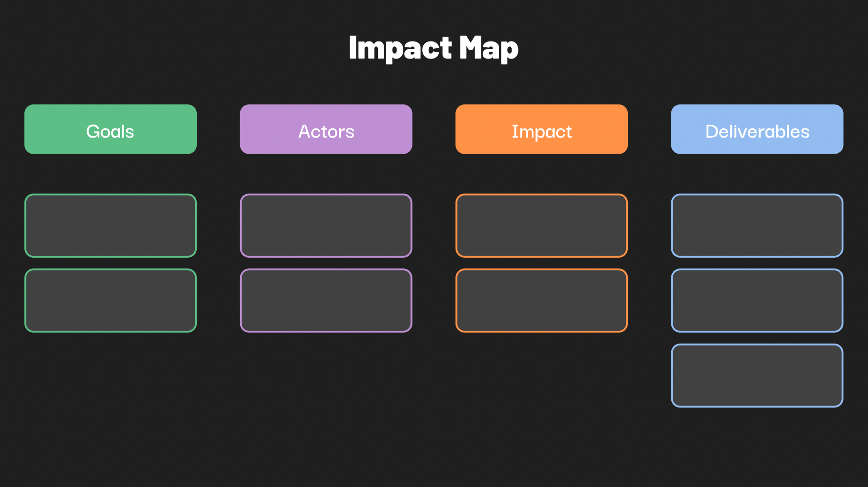This screenshot has height=487, width=868.
Task: Click the word Map in the title
Action: click(489, 48)
